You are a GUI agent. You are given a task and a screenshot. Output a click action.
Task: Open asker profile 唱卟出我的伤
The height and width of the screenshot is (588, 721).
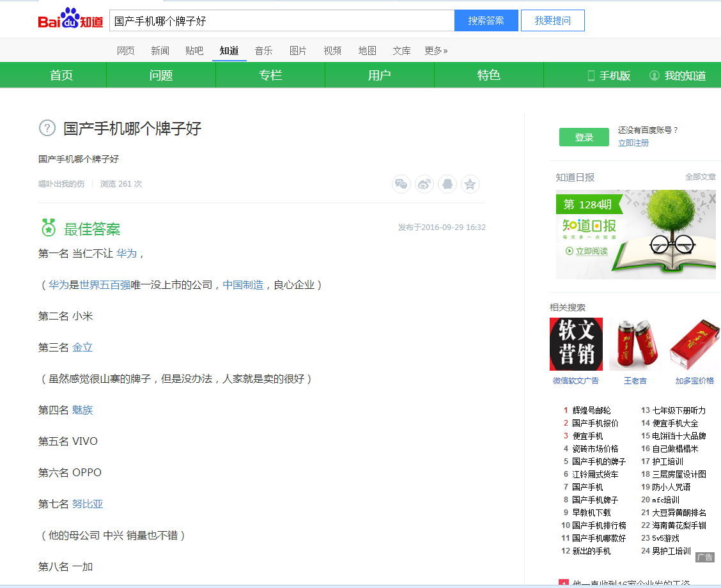tap(61, 184)
